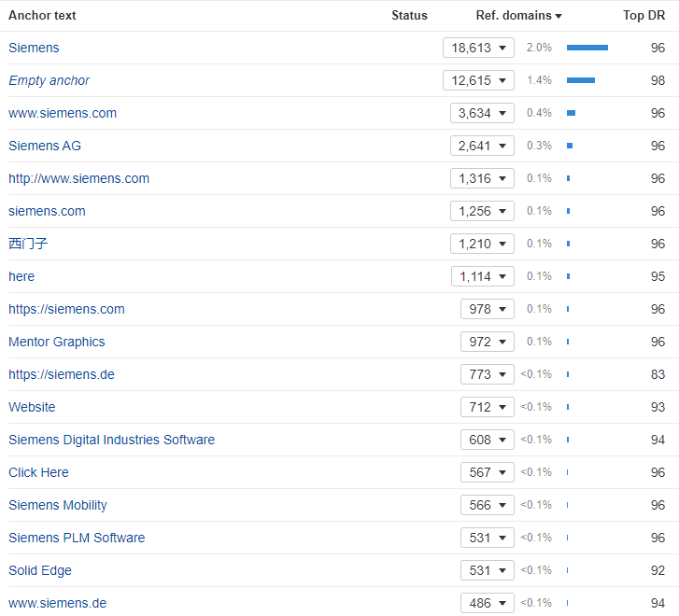Expand the 12,615 dropdown for Empty anchor
679x616 pixels.
pos(478,80)
